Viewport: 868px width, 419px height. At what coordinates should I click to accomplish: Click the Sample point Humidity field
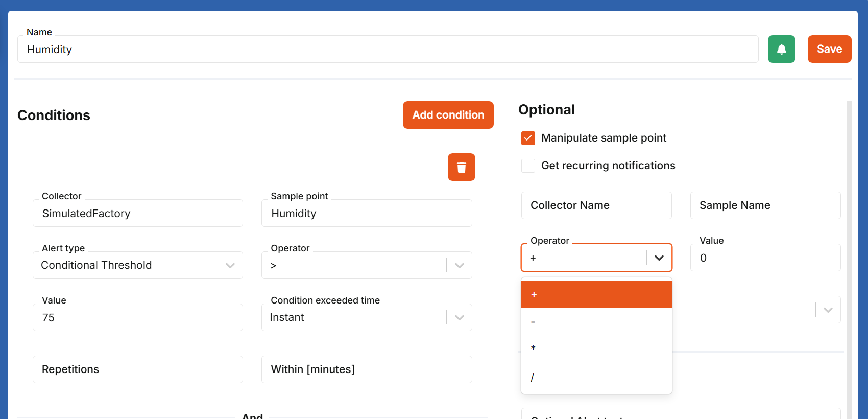pyautogui.click(x=367, y=213)
